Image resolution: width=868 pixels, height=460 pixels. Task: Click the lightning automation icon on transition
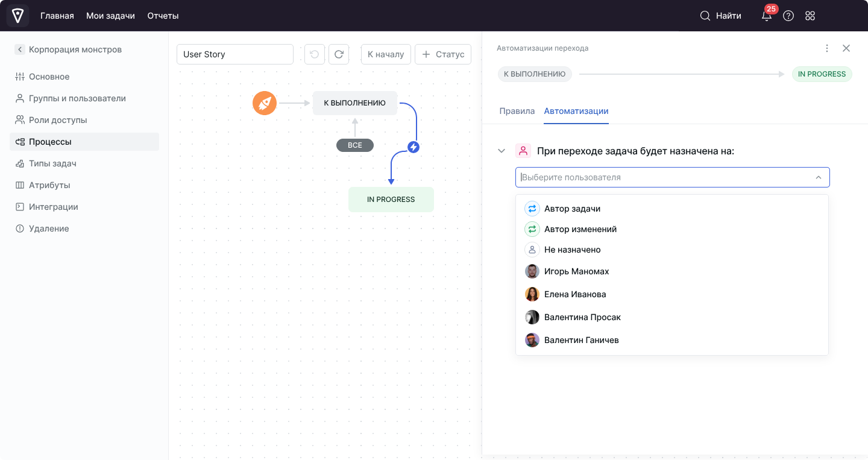[x=414, y=147]
